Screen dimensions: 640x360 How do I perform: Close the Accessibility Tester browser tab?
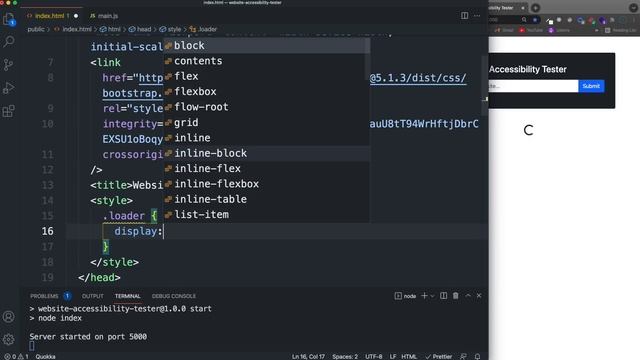[x=522, y=8]
